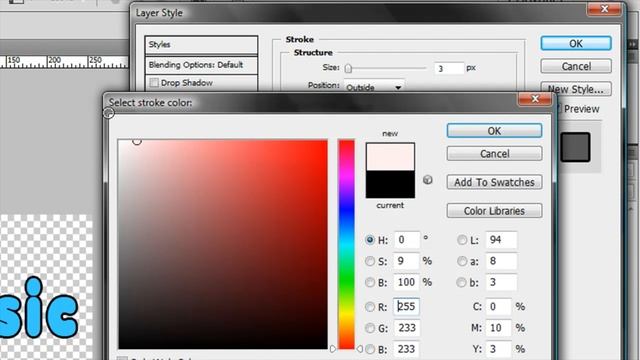Viewport: 640px width, 360px height.
Task: Select the H hue radio button
Action: coord(370,240)
